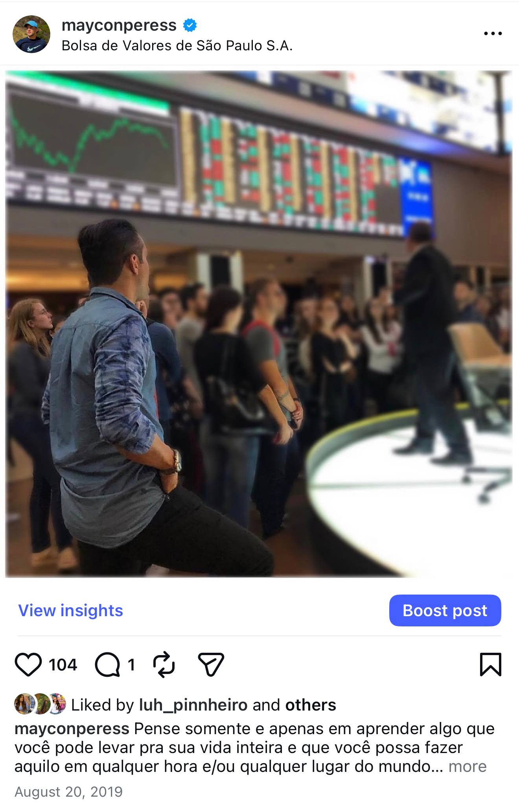Screen dimensions: 519x812
Task: Open the Bolsa de Valores de São Paulo location
Action: tap(177, 46)
